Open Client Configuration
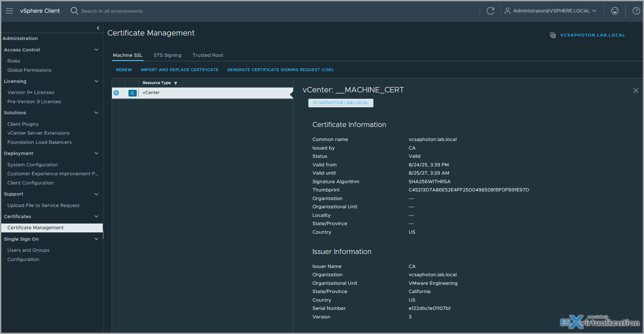 [30, 183]
